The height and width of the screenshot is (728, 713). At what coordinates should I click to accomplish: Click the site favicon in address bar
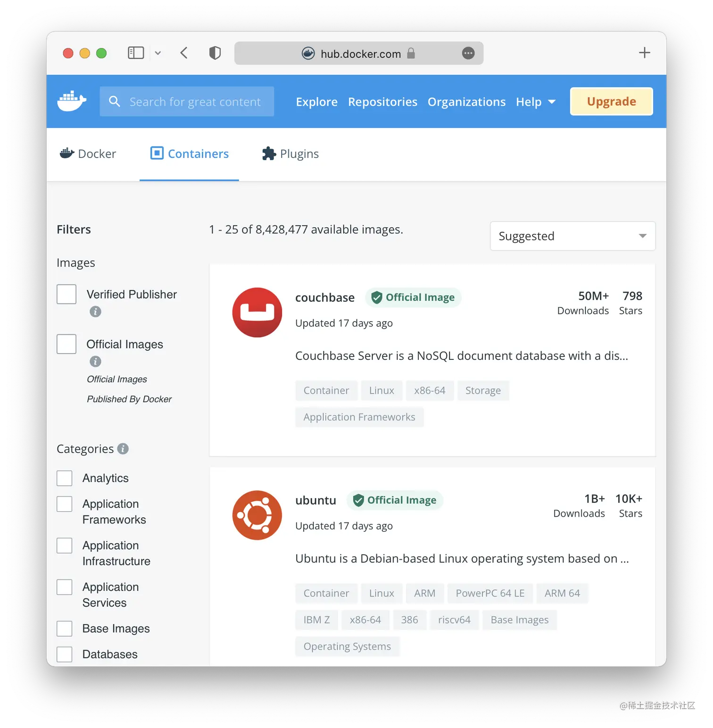[308, 53]
